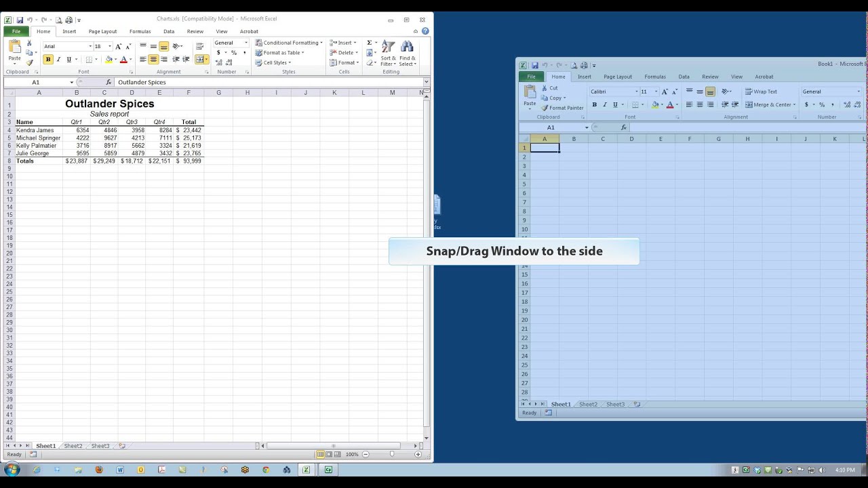Click Save icon in Charts.xls quick access toolbar

pos(20,20)
